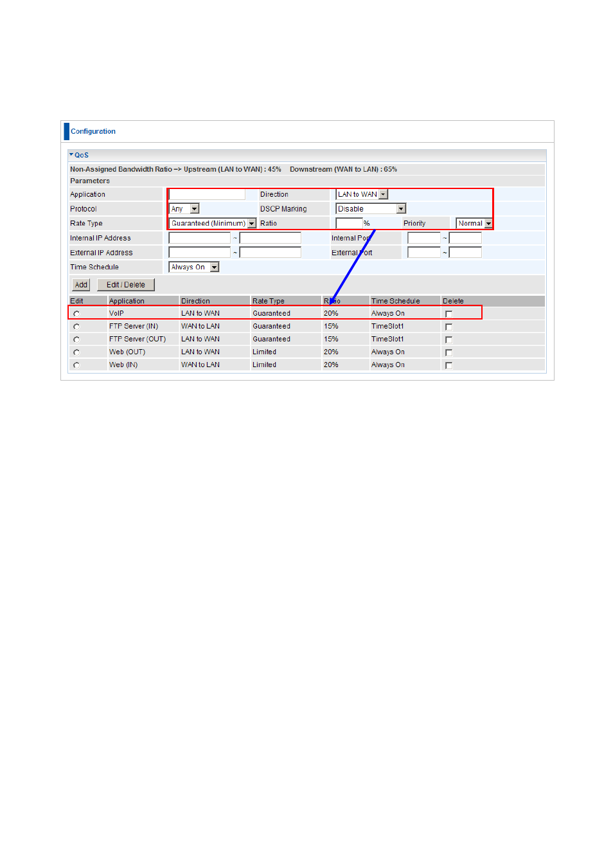This screenshot has height=868, width=613.
Task: Open the Time Schedule dropdown
Action: point(194,267)
